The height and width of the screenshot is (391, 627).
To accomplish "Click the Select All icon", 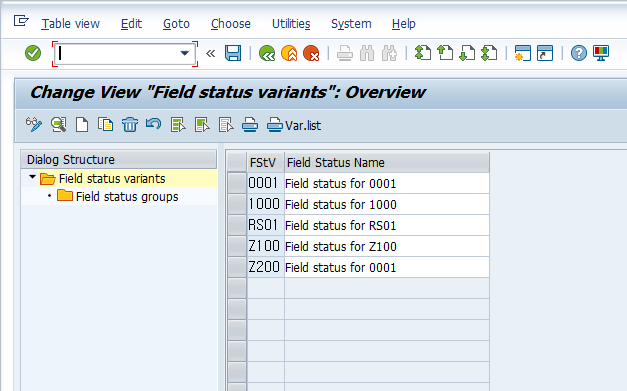I will click(178, 125).
